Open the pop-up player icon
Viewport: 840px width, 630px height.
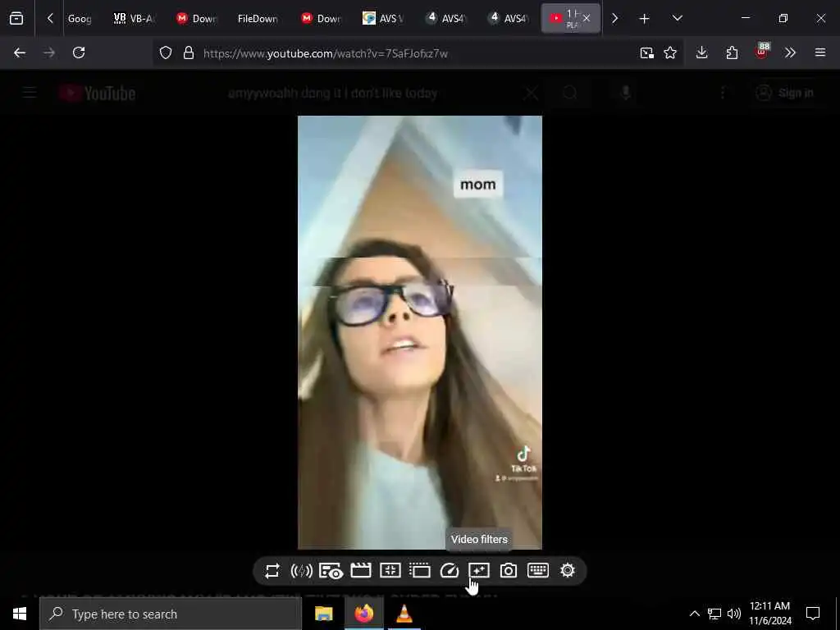[x=419, y=571]
